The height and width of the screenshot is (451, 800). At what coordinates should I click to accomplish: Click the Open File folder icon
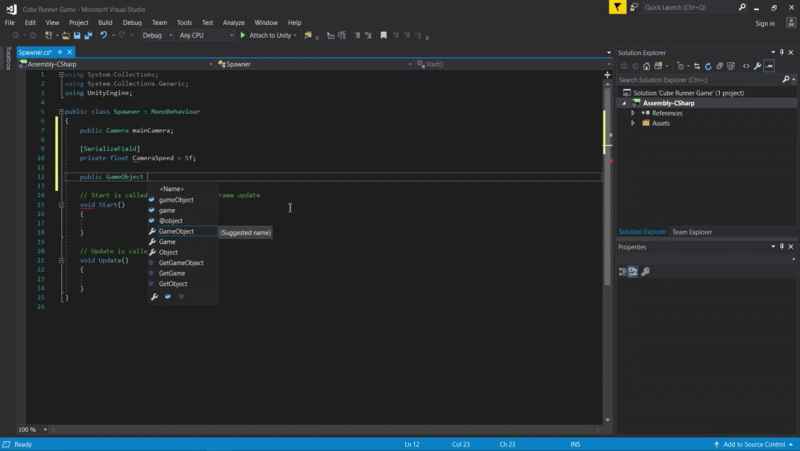[66, 36]
